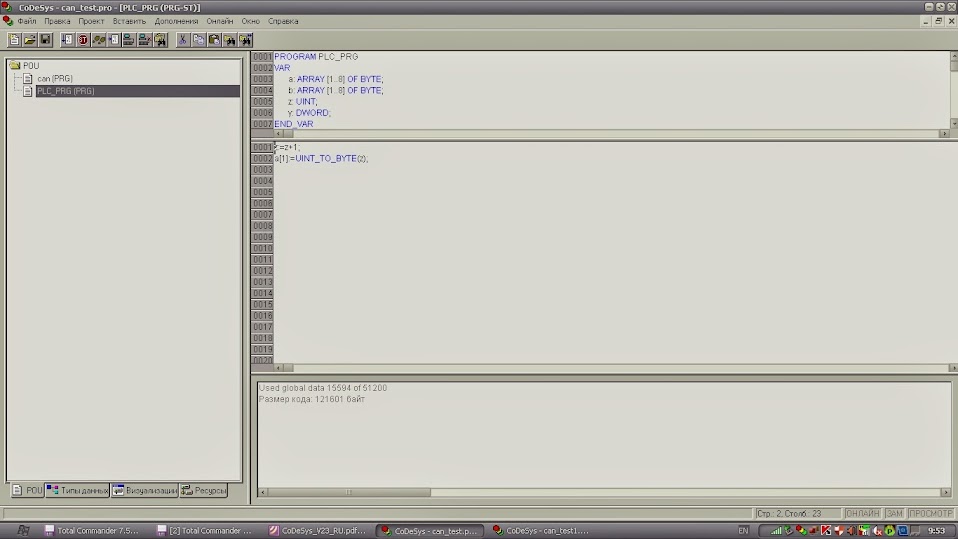Click line number 0010 in code editor
Screen dimensions: 958x539
click(x=262, y=248)
